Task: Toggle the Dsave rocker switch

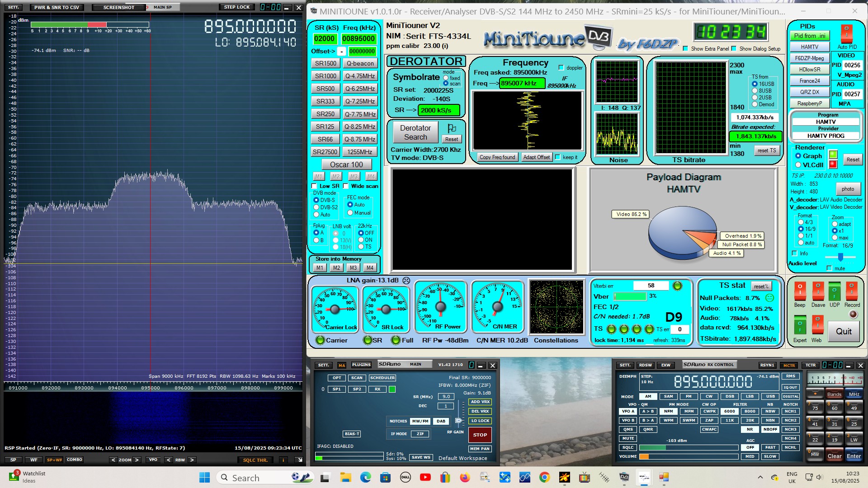Action: click(818, 291)
